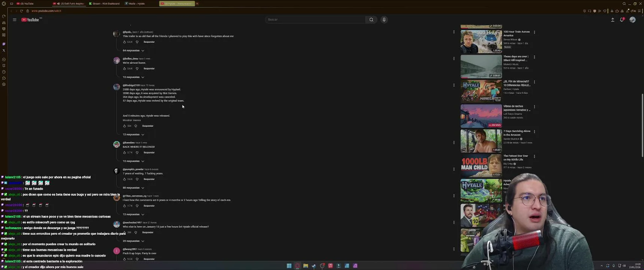Viewport: 644px width, 270px height.
Task: Expand 12 respuestas under the @Rodrigo2109 comment
Action: click(133, 135)
